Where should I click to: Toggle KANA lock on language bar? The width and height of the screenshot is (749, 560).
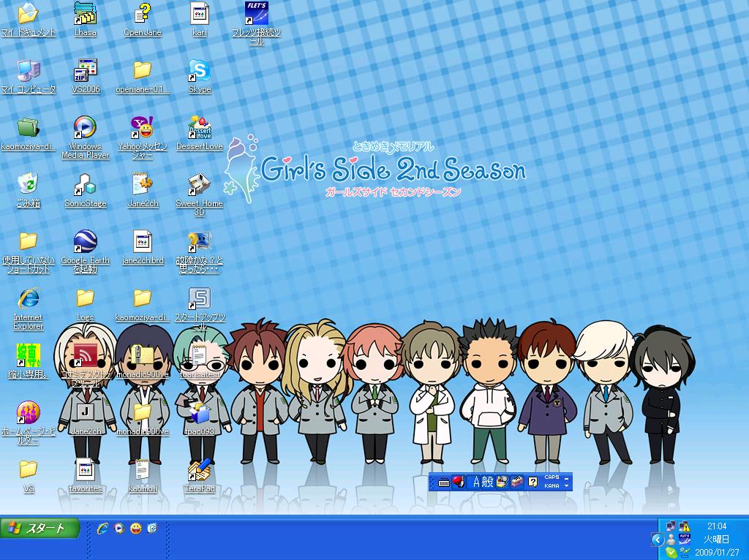click(x=552, y=485)
